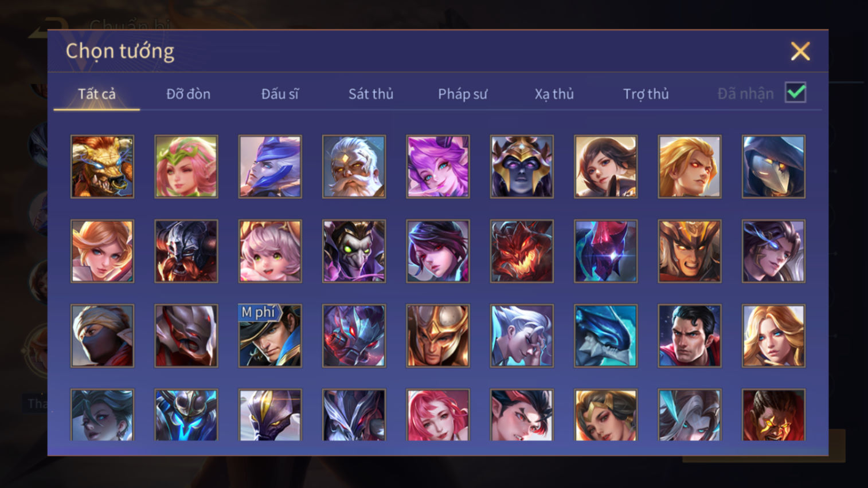Choose the red demon-faced hero portrait
Viewport: 868px width, 488px height.
522,251
